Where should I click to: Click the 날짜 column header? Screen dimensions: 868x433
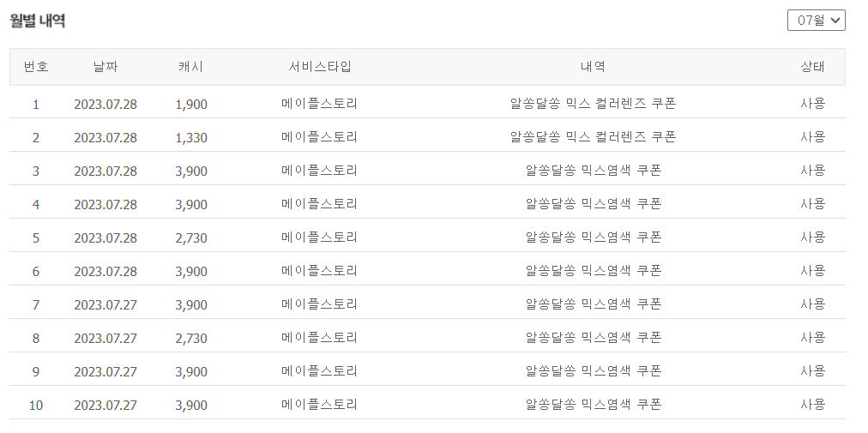point(105,67)
